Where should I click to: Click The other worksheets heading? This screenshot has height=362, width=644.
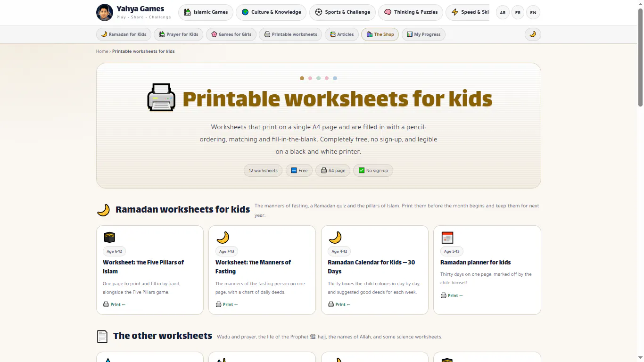point(163,336)
